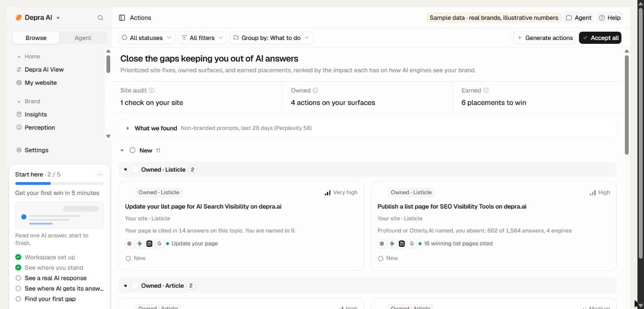This screenshot has height=309, width=644.
Task: Switch to the Agent tab in sidebar
Action: click(x=83, y=38)
